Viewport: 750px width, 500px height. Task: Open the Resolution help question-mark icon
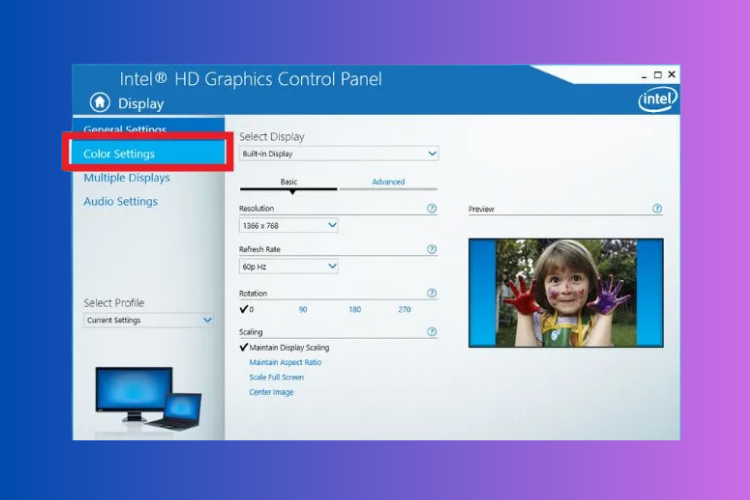tap(431, 209)
